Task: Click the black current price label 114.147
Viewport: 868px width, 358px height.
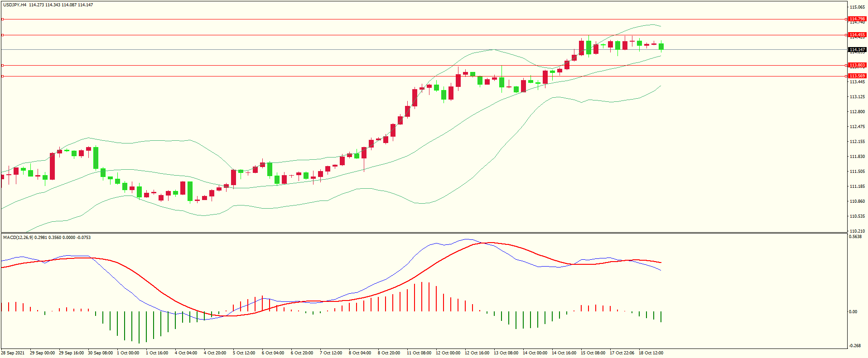Action: click(857, 50)
